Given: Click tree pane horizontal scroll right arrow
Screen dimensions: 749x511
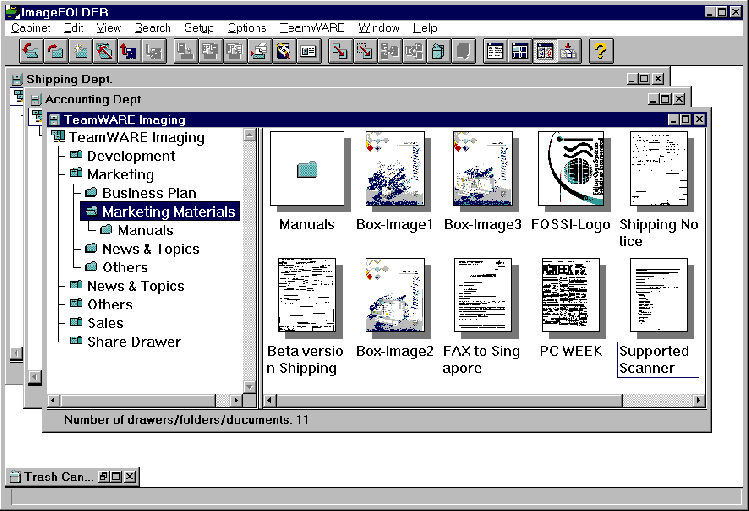Looking at the screenshot, I should pyautogui.click(x=236, y=400).
